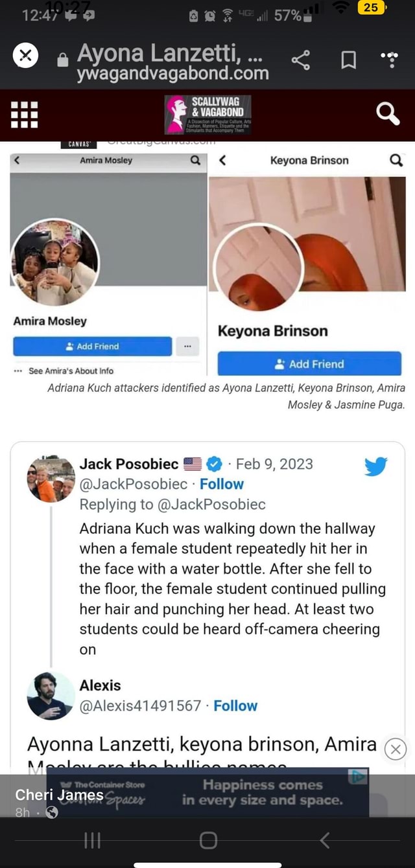
Task: Follow @JackPosobiec link
Action: tap(222, 484)
